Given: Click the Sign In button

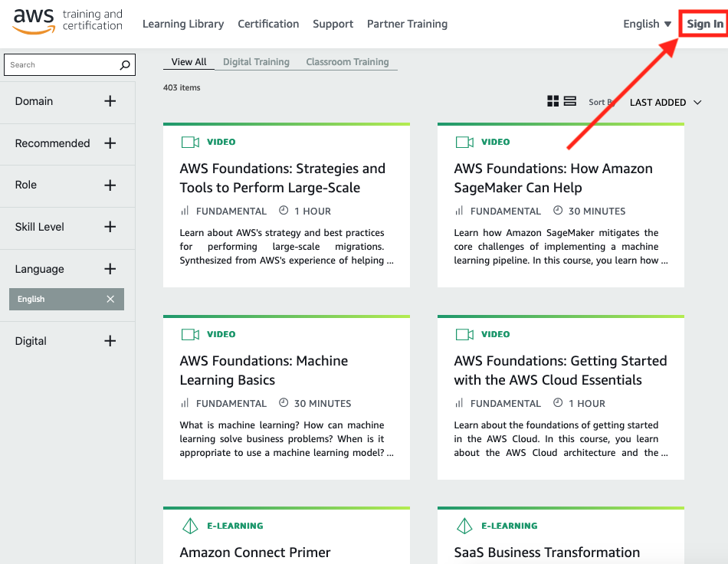Looking at the screenshot, I should (703, 24).
